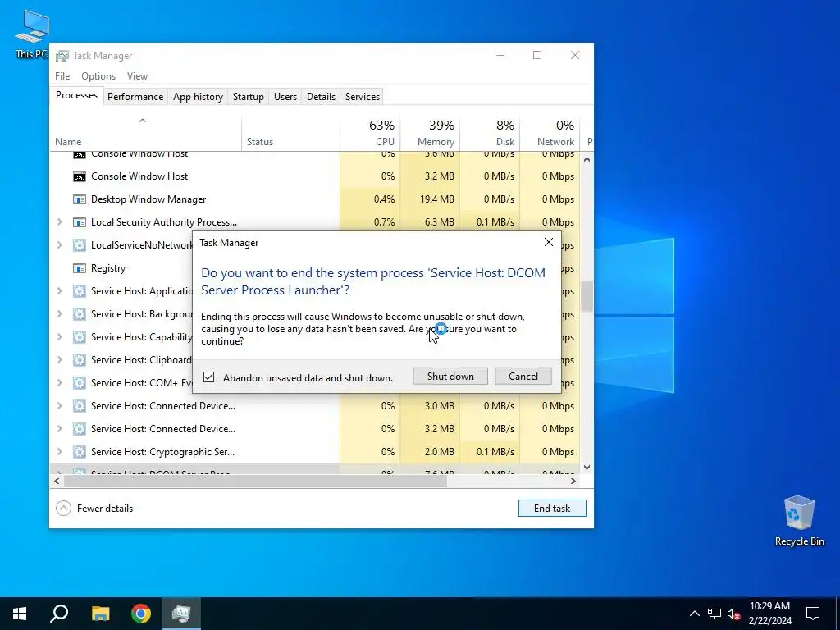Sort by CPU usage column

click(370, 133)
